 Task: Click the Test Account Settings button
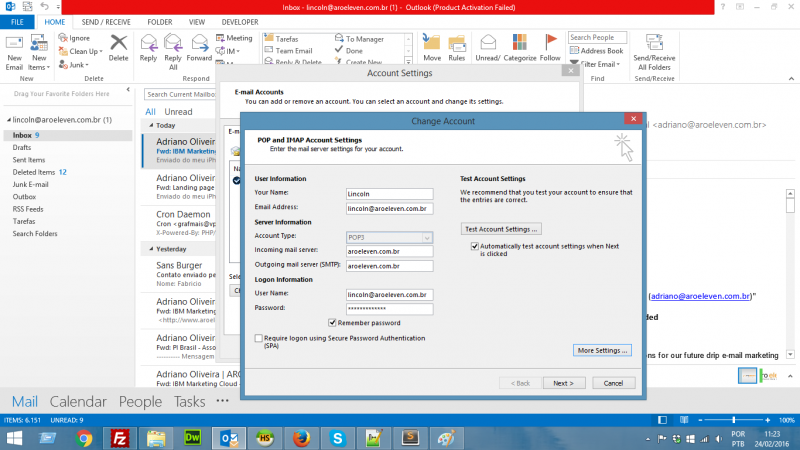click(x=503, y=229)
